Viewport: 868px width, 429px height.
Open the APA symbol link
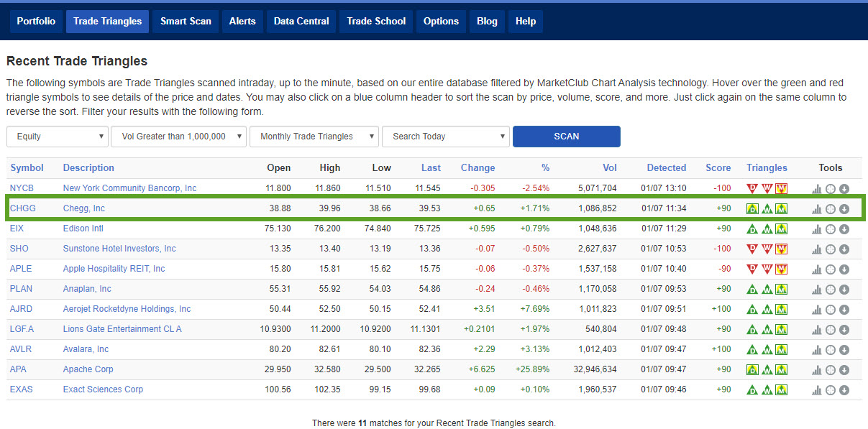point(18,369)
